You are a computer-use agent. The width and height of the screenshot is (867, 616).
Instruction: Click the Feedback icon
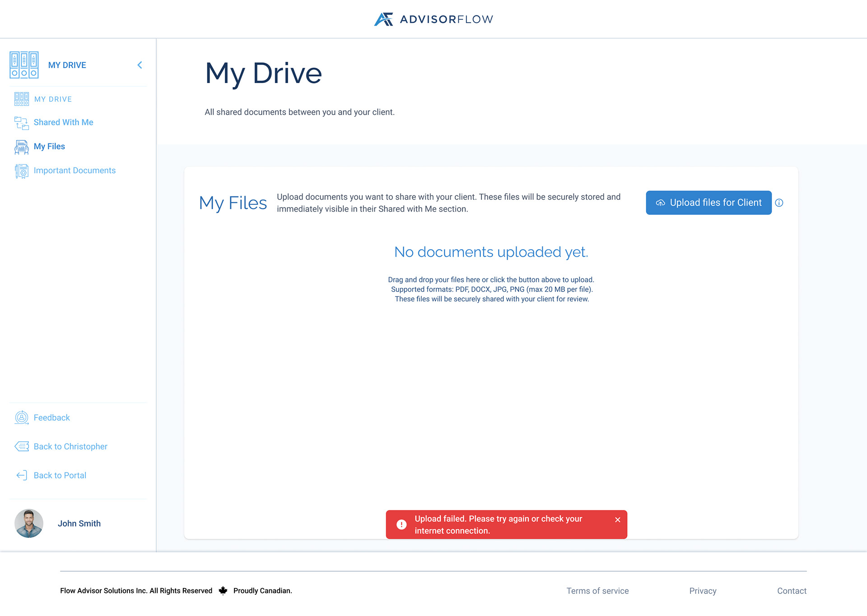click(x=21, y=418)
